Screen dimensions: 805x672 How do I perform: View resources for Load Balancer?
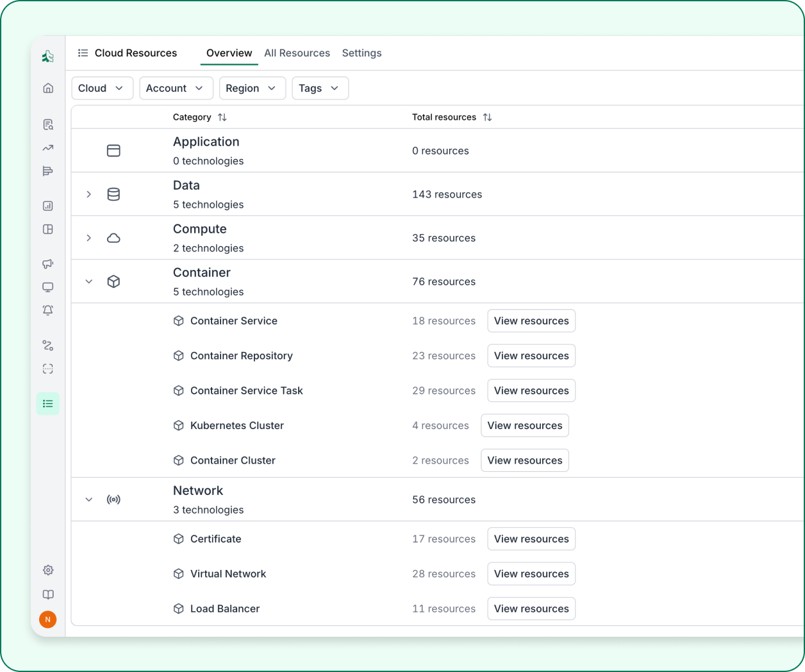tap(531, 609)
